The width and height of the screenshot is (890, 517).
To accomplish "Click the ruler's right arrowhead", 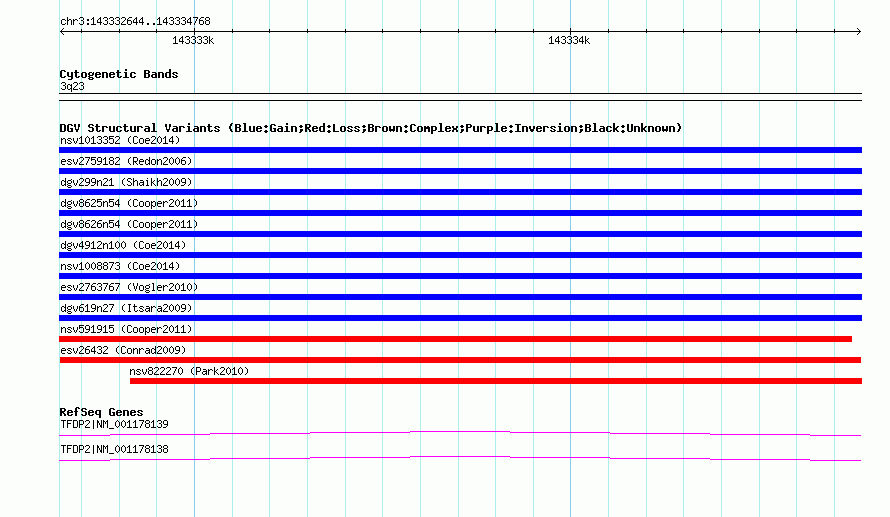I will pos(858,32).
